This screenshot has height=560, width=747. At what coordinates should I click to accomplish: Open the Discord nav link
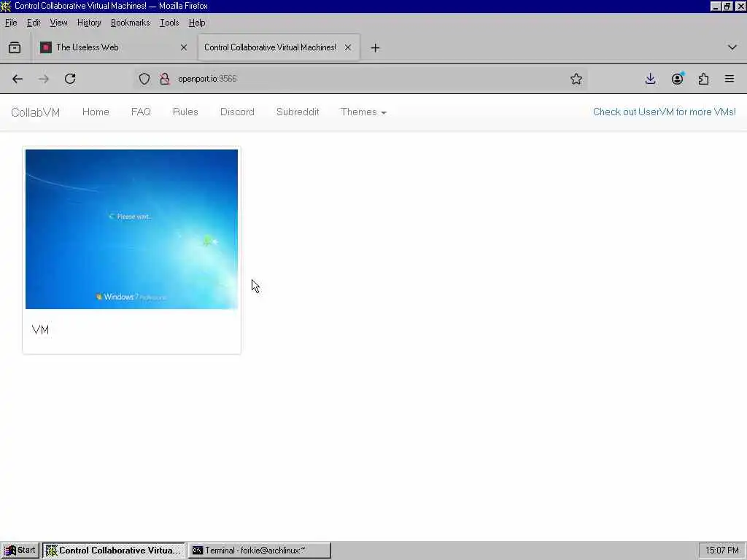(237, 112)
